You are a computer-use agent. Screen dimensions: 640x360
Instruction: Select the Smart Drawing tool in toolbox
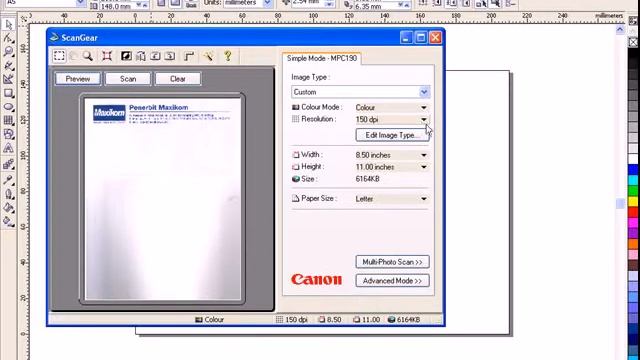[9, 79]
